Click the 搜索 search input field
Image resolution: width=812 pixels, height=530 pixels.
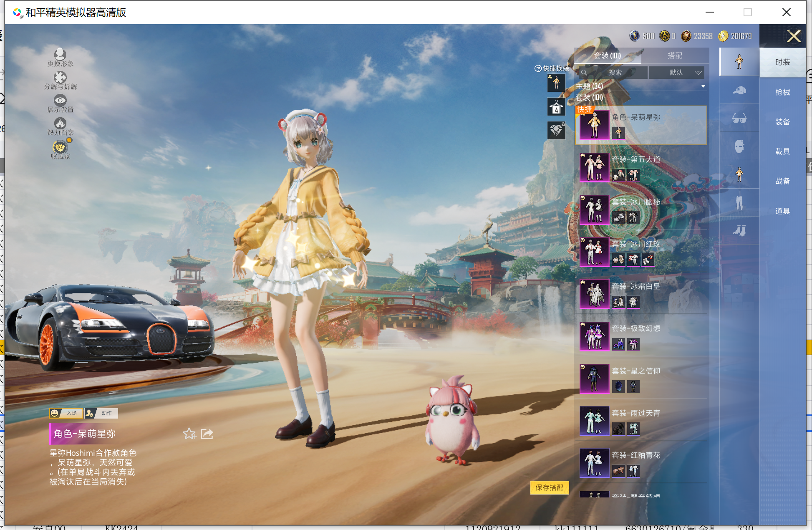pos(615,73)
